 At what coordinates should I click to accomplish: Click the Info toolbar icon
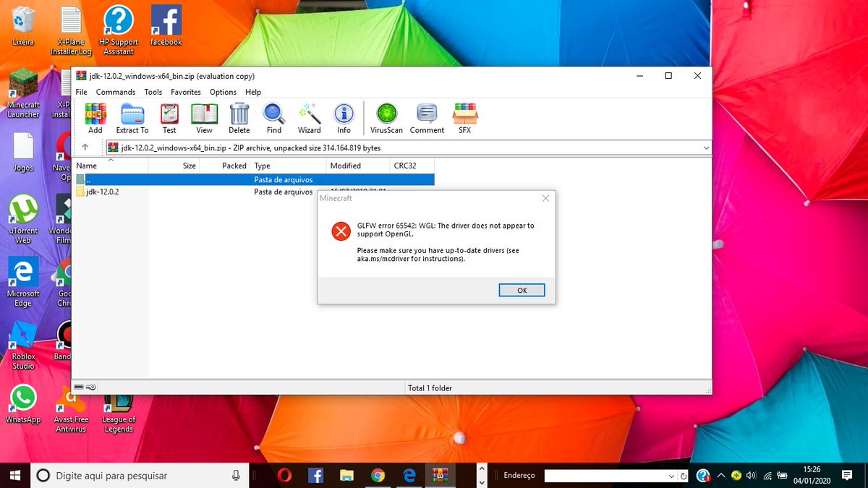(344, 119)
